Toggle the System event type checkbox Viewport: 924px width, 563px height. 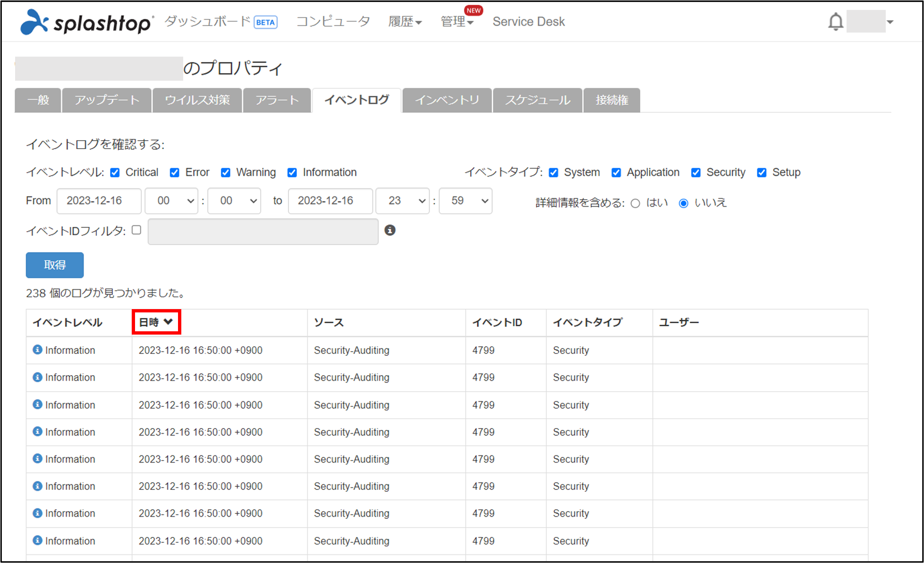(553, 173)
